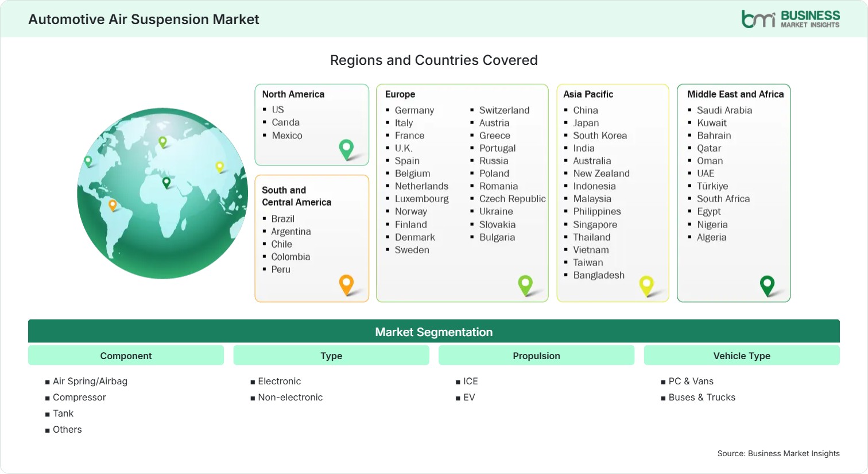
Task: Click 'Bangladesh' in Asia Pacific list
Action: click(599, 275)
